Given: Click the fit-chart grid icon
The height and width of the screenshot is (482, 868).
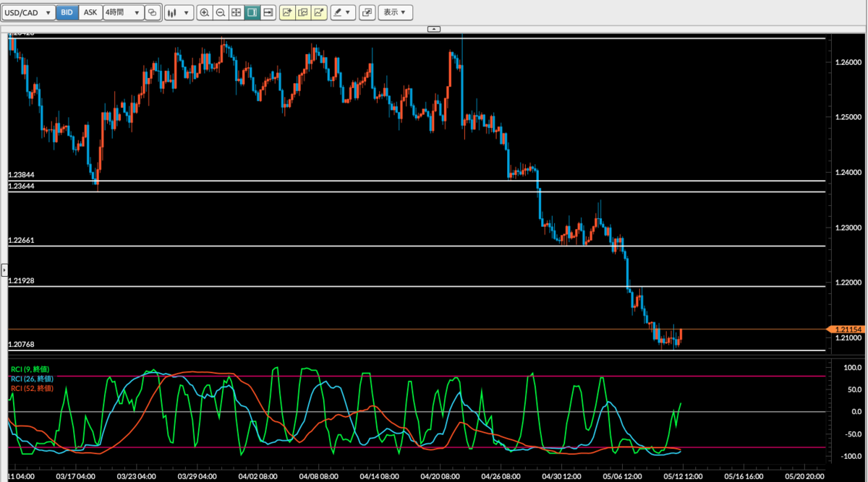Looking at the screenshot, I should (x=236, y=12).
